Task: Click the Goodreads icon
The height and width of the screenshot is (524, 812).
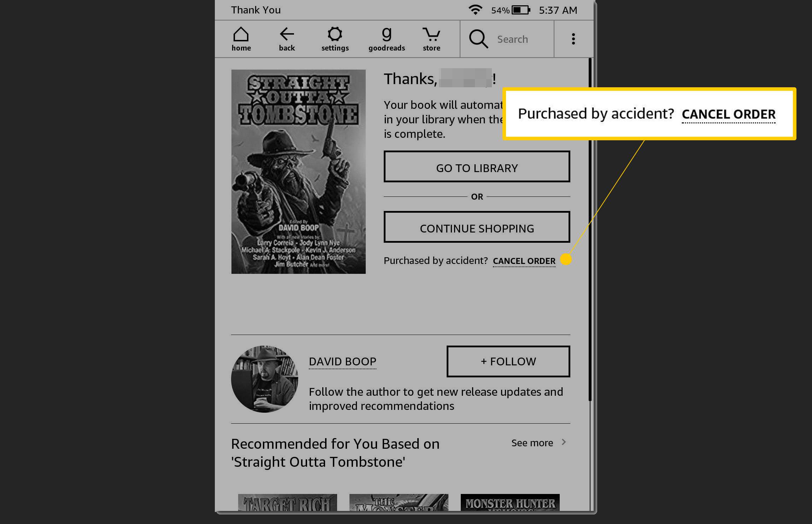Action: 386,39
